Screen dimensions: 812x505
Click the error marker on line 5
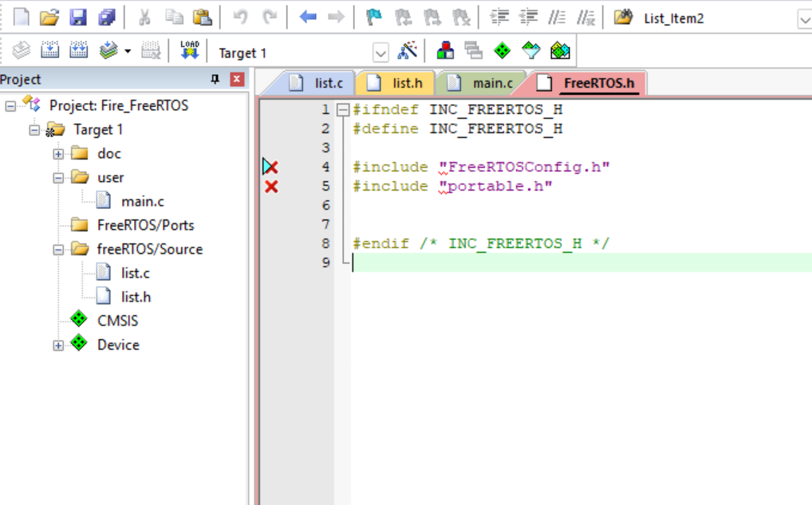(x=271, y=187)
